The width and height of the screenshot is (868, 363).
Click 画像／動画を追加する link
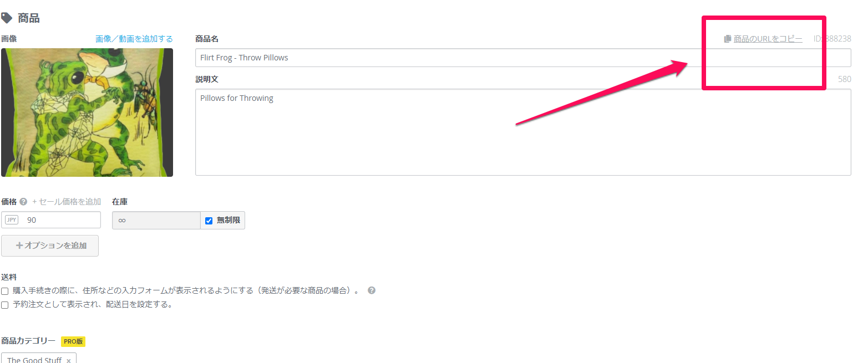pos(134,39)
